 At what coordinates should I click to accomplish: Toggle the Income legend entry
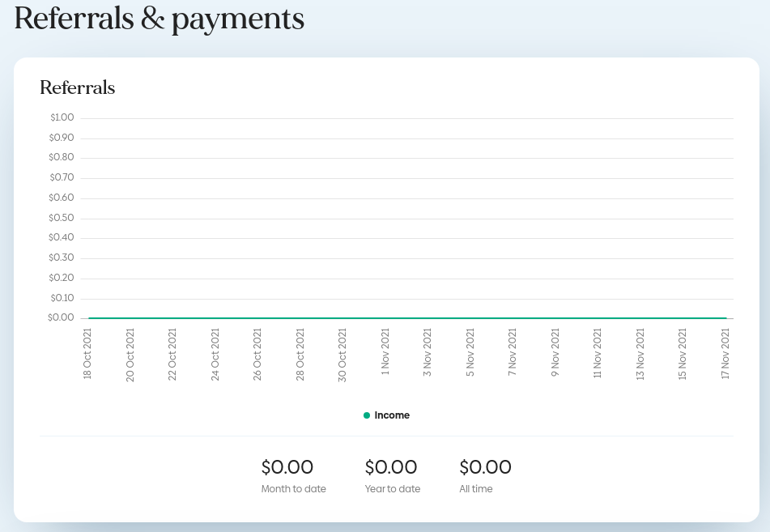pyautogui.click(x=386, y=415)
